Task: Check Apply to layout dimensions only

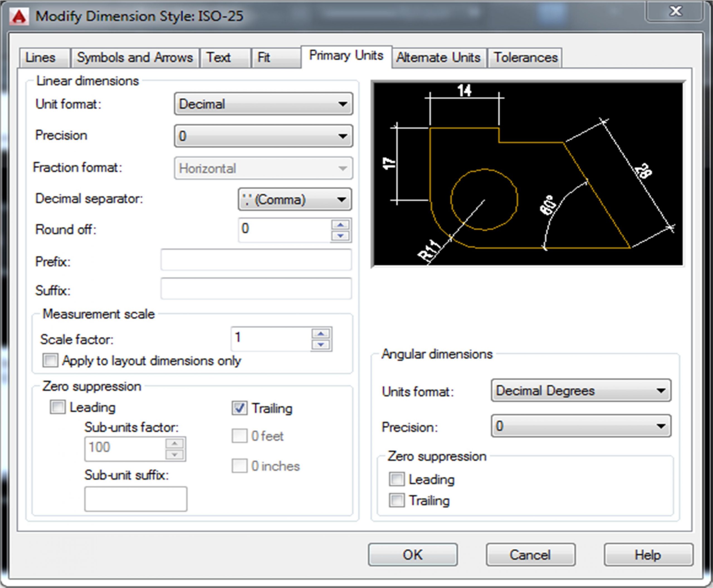Action: pyautogui.click(x=50, y=360)
